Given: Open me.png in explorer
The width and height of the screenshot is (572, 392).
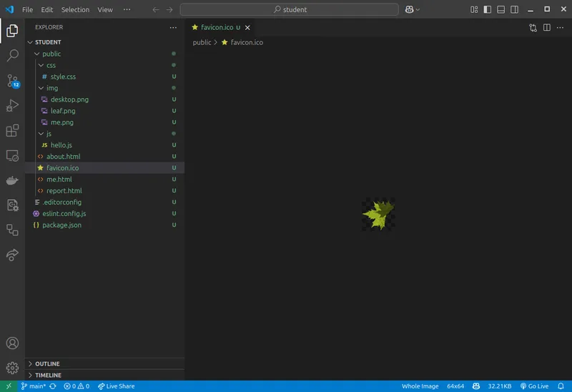Looking at the screenshot, I should tap(104, 122).
